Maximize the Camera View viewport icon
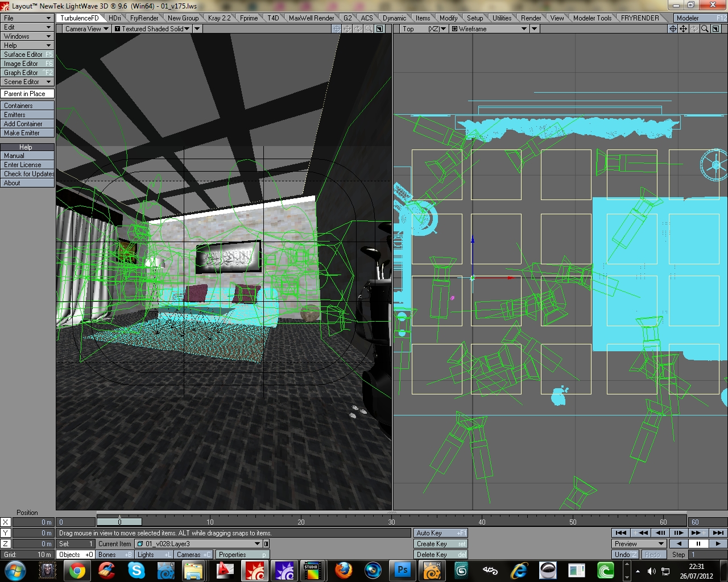Image resolution: width=728 pixels, height=582 pixels. 380,29
